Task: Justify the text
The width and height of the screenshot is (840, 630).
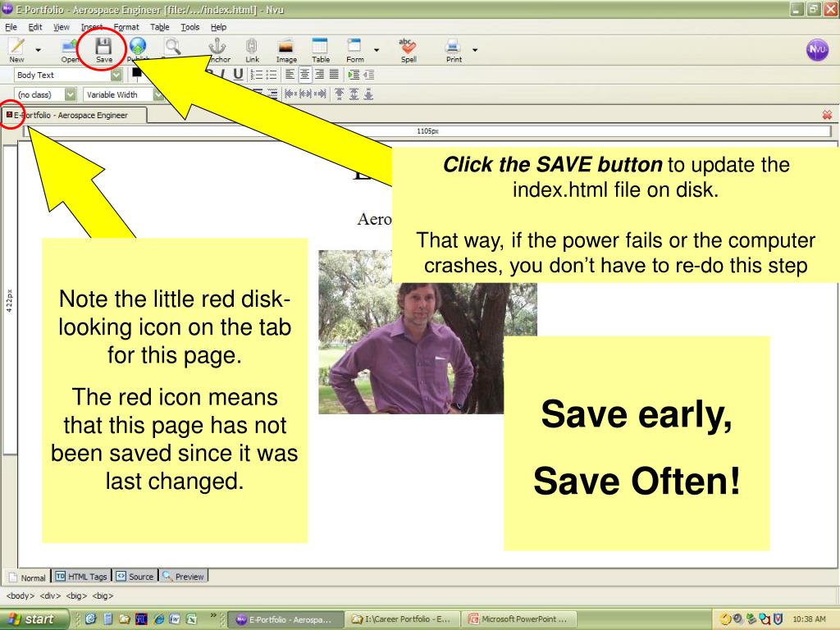Action: point(334,75)
